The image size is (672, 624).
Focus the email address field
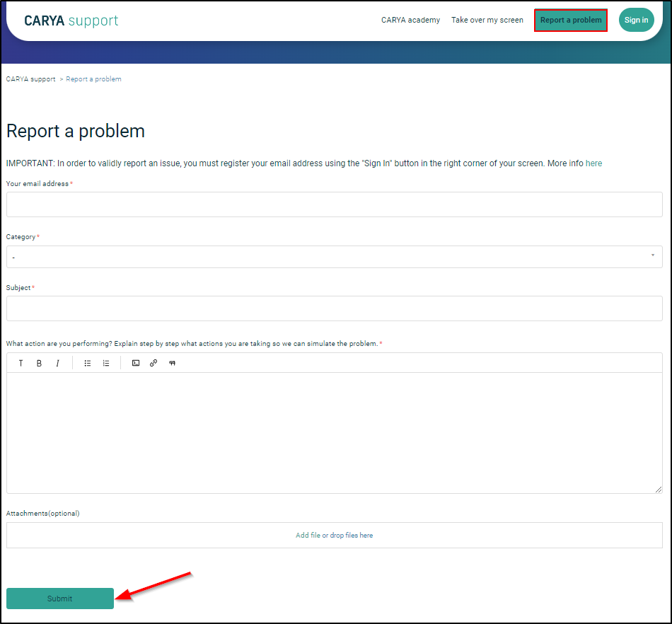[x=335, y=204]
